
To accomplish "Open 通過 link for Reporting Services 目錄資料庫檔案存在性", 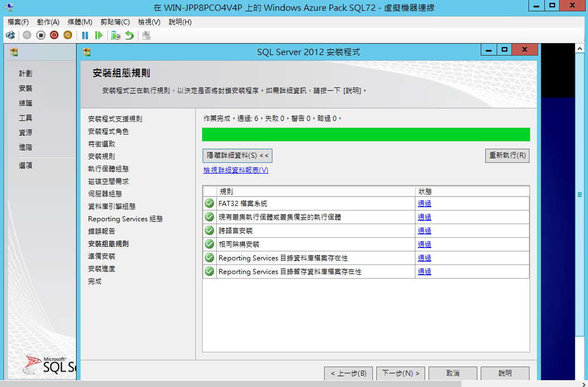I will point(425,258).
